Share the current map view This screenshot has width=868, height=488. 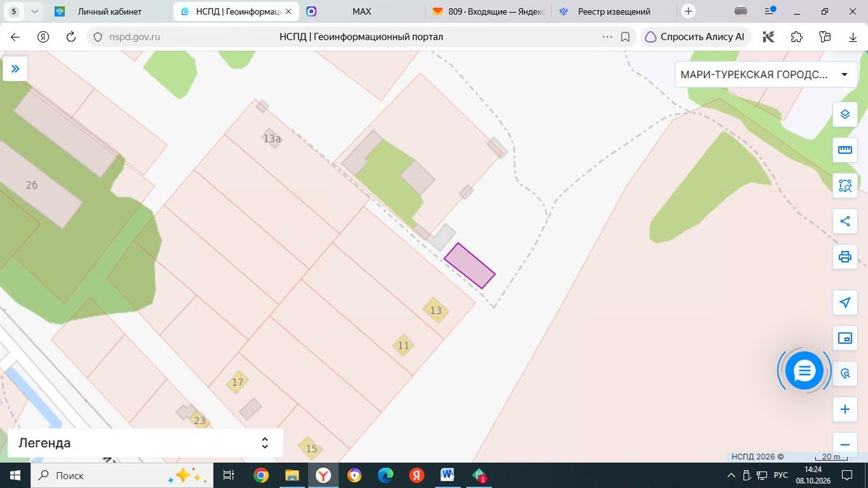844,221
